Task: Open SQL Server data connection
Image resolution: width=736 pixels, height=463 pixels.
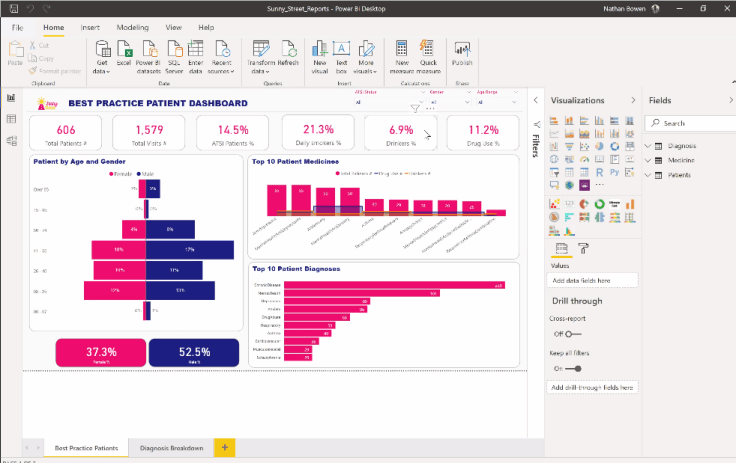Action: [175, 55]
